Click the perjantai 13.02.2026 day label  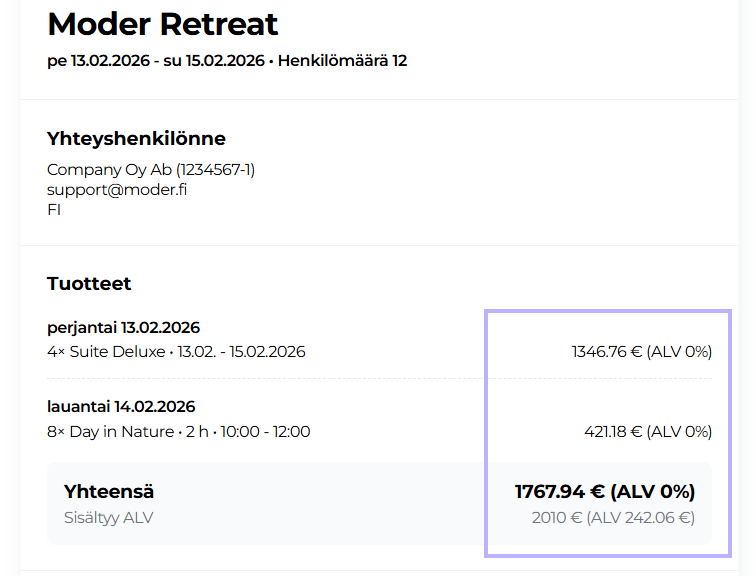(123, 328)
